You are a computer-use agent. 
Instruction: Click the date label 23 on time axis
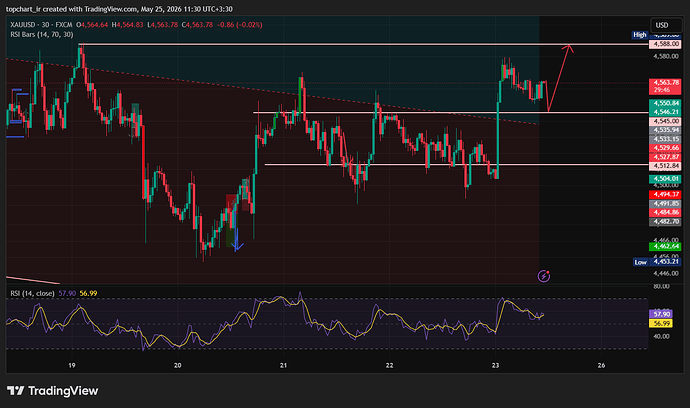pyautogui.click(x=495, y=365)
